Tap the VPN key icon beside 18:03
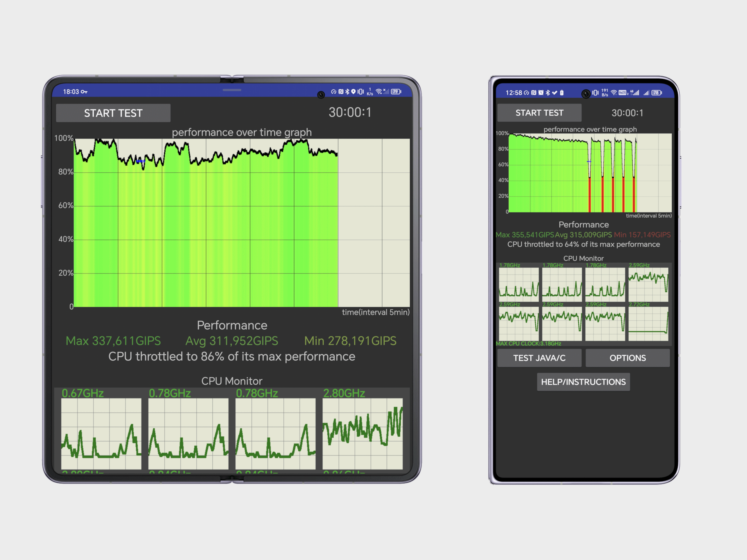The width and height of the screenshot is (747, 560). click(x=84, y=92)
